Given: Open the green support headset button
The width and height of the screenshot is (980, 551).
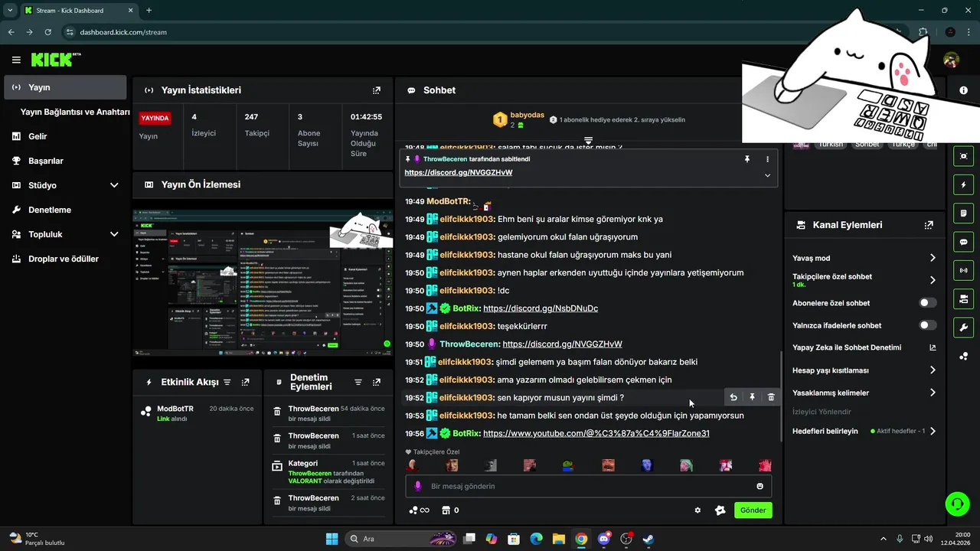Looking at the screenshot, I should pyautogui.click(x=957, y=504).
